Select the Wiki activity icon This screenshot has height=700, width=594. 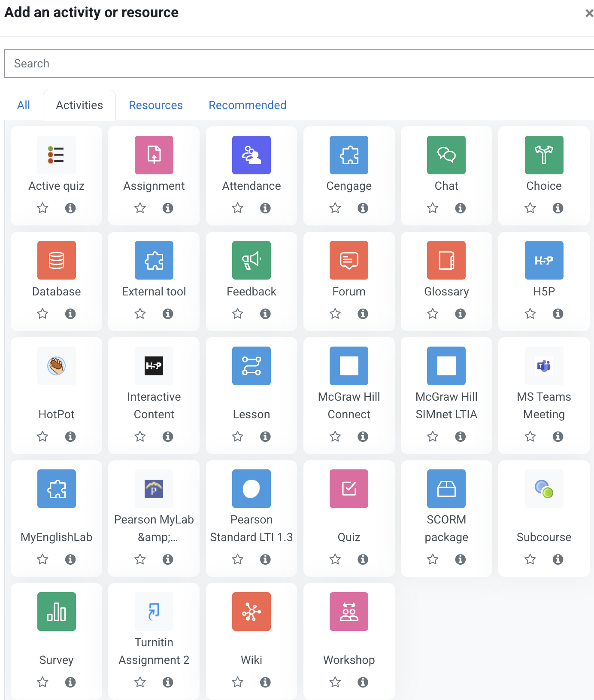coord(251,612)
